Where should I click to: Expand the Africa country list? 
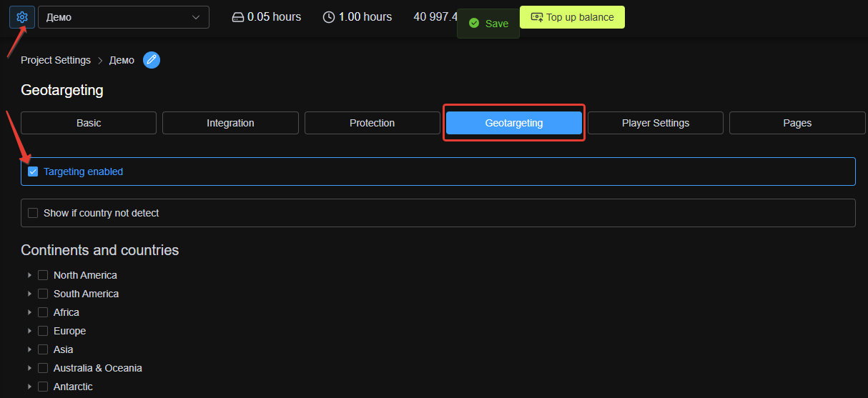pos(29,312)
